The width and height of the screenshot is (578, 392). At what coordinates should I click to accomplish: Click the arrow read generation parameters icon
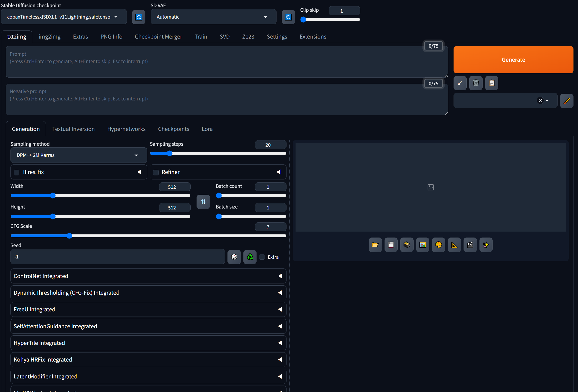pyautogui.click(x=460, y=83)
